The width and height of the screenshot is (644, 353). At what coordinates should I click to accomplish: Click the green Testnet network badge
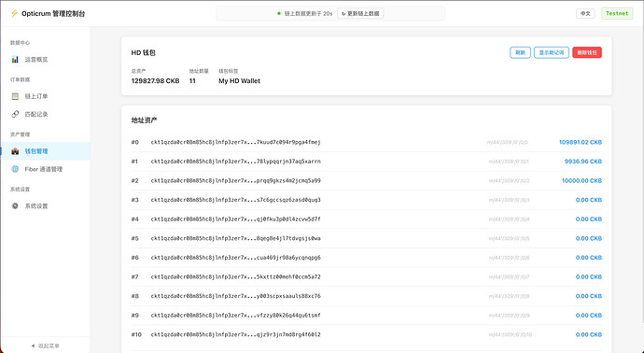tap(617, 14)
